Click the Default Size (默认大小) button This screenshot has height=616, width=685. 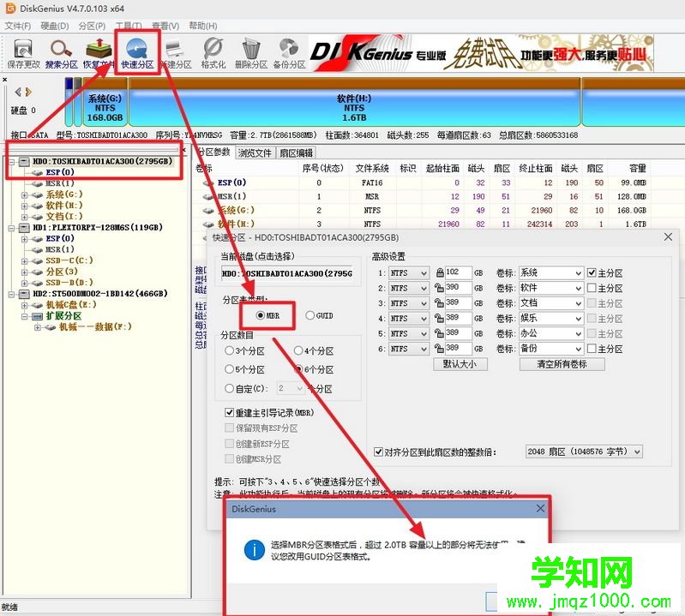(460, 364)
